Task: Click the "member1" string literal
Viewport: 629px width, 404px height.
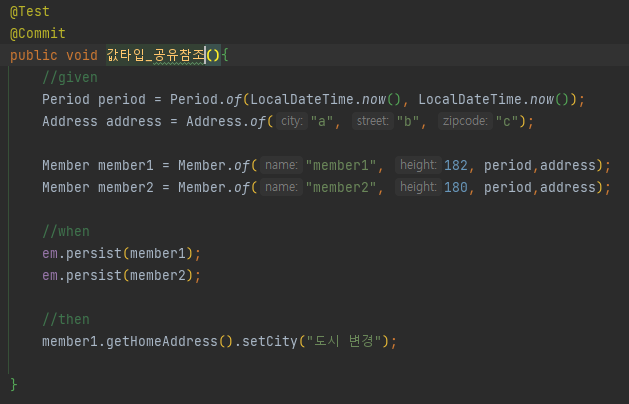Action: 341,166
